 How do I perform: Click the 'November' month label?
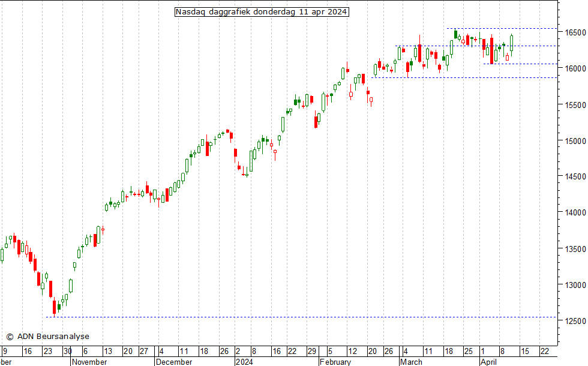(x=89, y=362)
